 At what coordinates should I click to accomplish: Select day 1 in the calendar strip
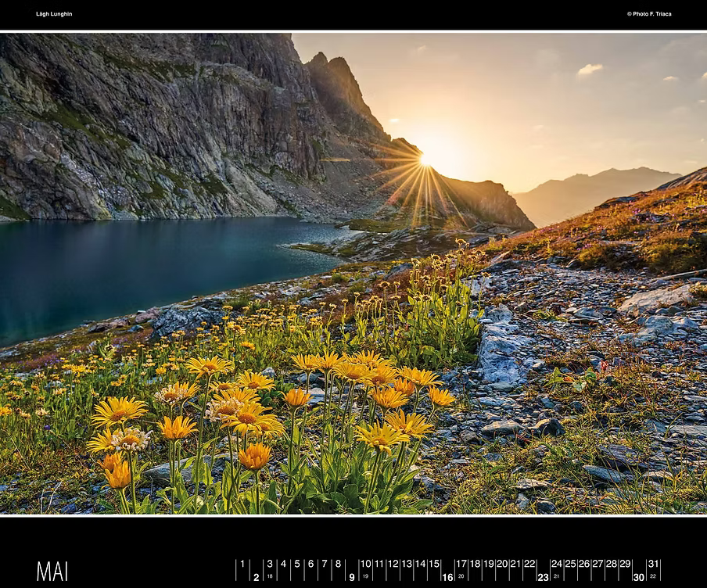(x=242, y=564)
